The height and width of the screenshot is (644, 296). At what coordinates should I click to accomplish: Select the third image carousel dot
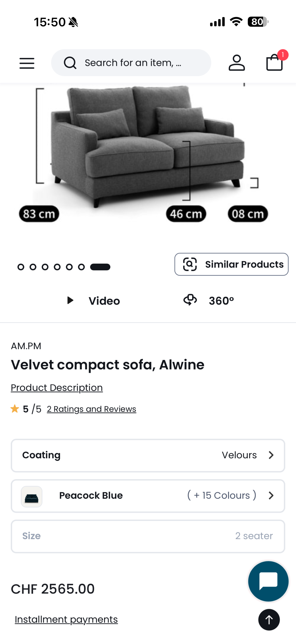click(x=45, y=267)
